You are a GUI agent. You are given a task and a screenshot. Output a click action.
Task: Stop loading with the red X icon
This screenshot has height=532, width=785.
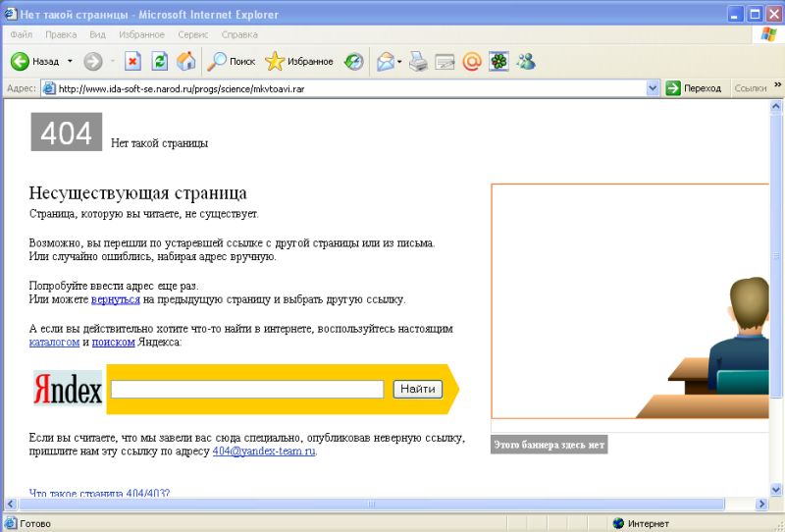[x=132, y=62]
